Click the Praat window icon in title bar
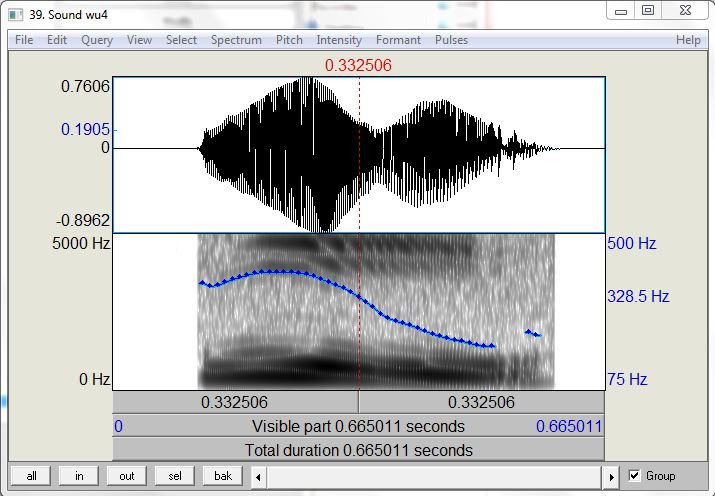 coord(16,15)
